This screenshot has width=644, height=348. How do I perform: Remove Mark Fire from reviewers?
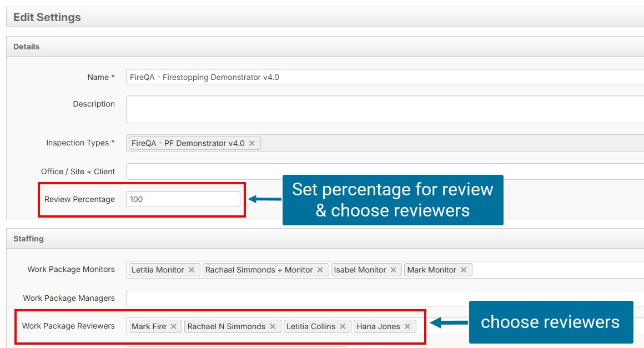[174, 326]
